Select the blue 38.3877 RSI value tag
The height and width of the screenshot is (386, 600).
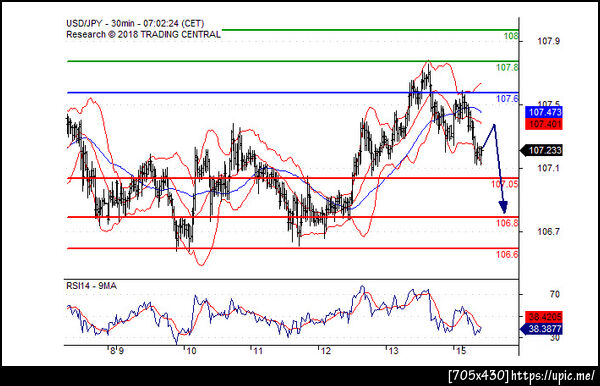(x=541, y=329)
